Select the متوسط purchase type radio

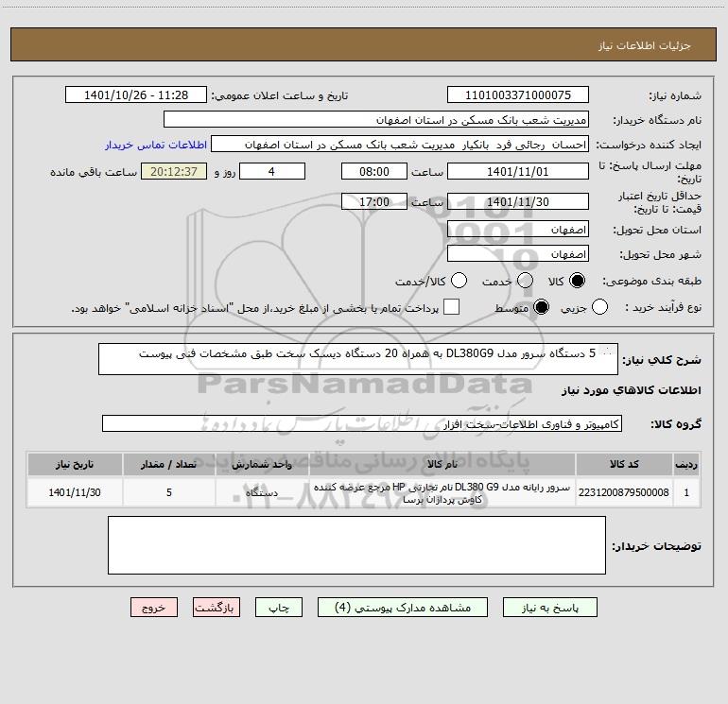541,307
